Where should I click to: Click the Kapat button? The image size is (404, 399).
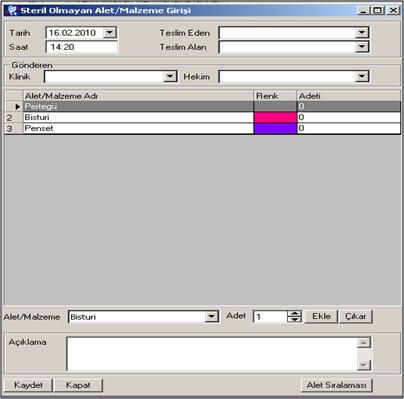(x=78, y=385)
